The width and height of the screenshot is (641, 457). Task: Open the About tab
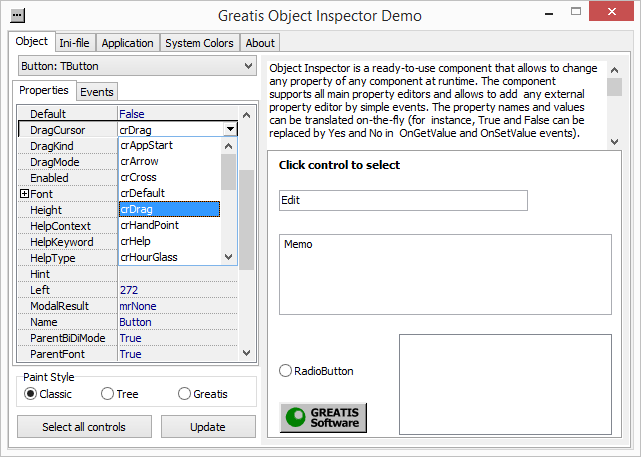coord(260,43)
